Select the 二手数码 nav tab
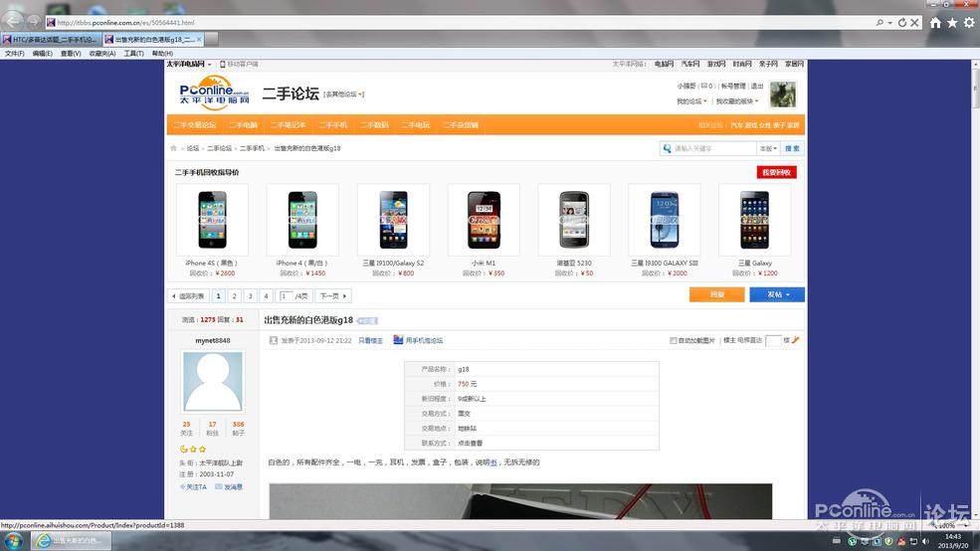The image size is (980, 551). (x=374, y=125)
